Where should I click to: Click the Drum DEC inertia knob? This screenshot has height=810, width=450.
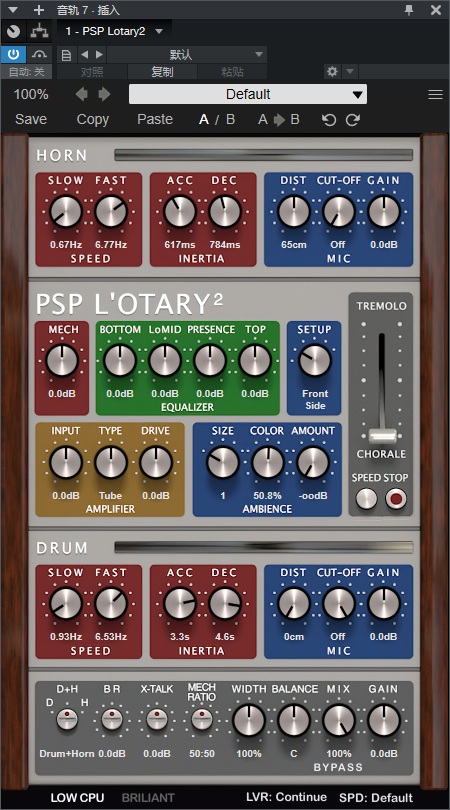(x=225, y=604)
